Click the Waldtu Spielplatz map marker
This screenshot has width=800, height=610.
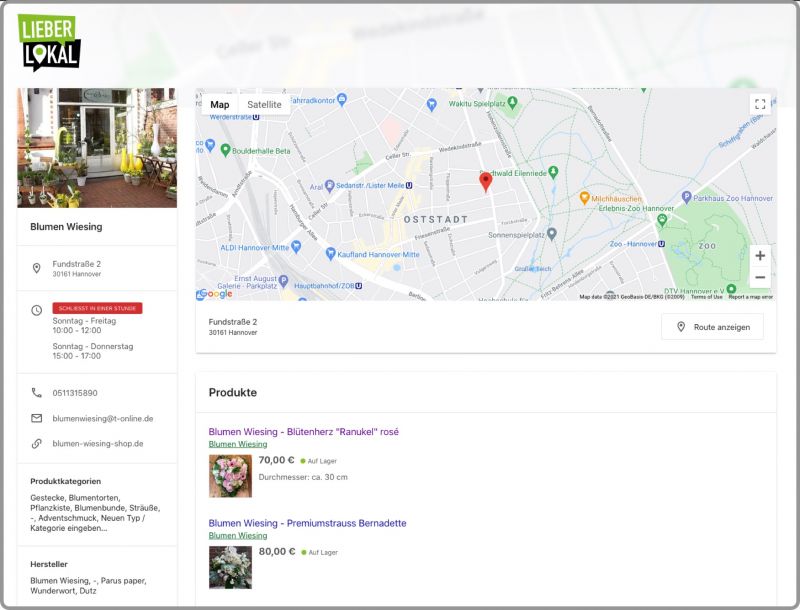513,103
